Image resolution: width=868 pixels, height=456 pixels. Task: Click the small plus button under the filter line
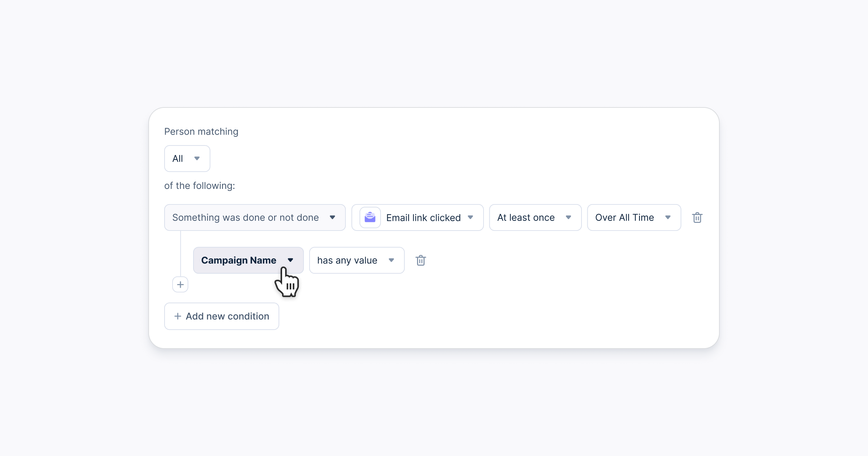(x=180, y=285)
